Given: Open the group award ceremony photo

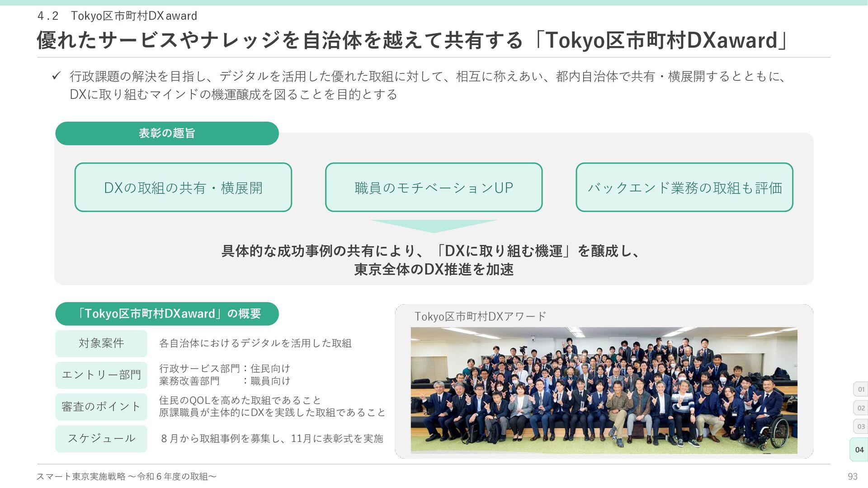Looking at the screenshot, I should (604, 390).
